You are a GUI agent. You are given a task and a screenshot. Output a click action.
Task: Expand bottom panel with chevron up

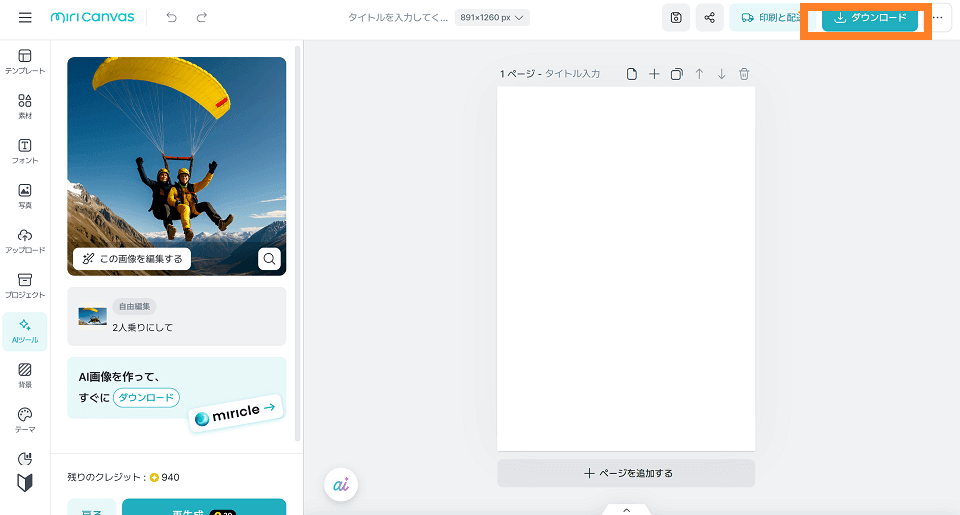click(627, 509)
